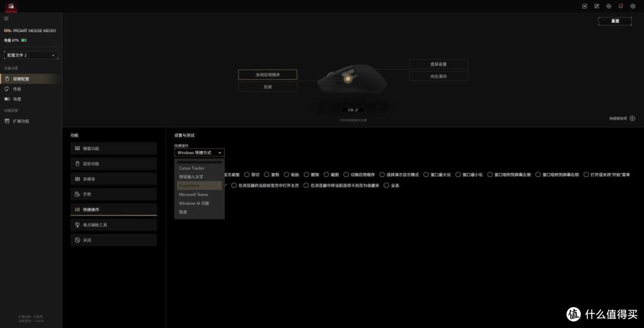Collapse the Windows 快捷方式 dropdown

coord(199,152)
